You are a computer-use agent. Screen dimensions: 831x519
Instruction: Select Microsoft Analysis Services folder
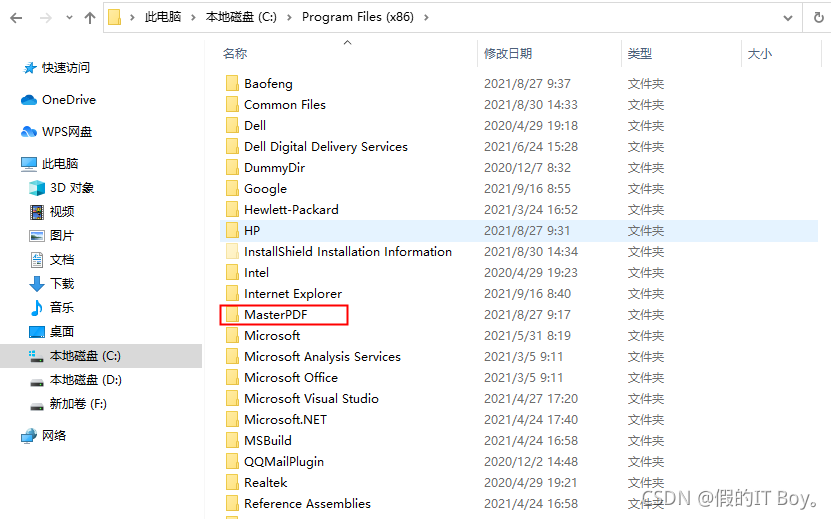click(x=322, y=357)
